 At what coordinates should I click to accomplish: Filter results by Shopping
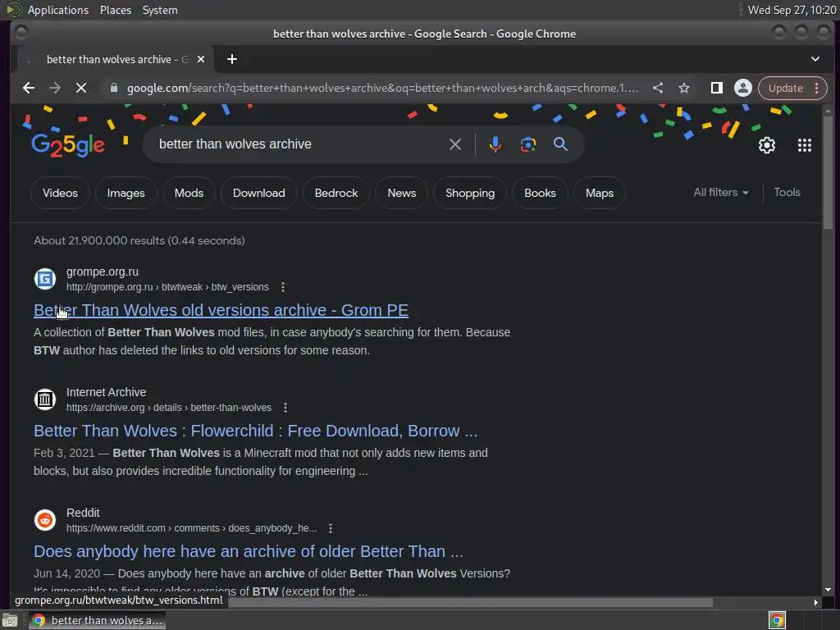pos(470,193)
